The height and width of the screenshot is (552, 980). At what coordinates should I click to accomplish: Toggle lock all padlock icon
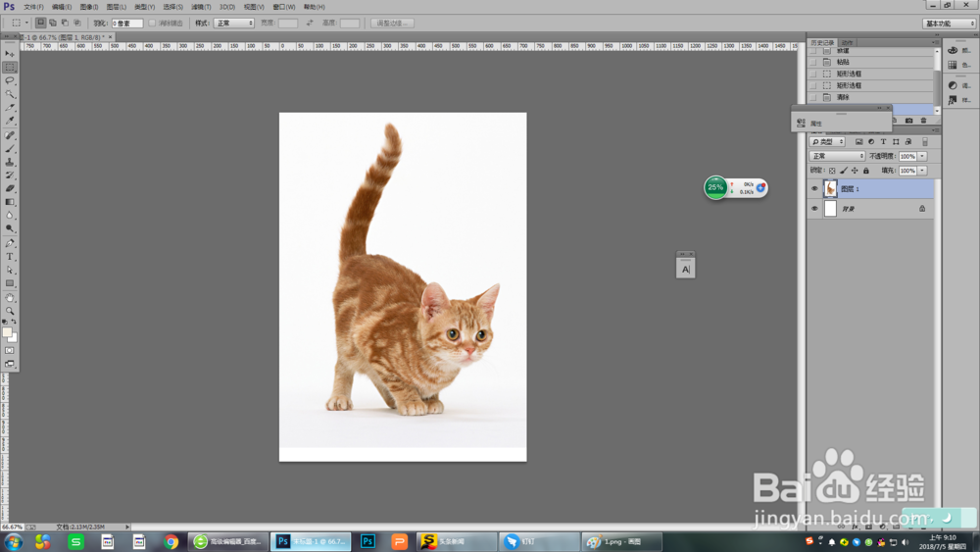(865, 171)
